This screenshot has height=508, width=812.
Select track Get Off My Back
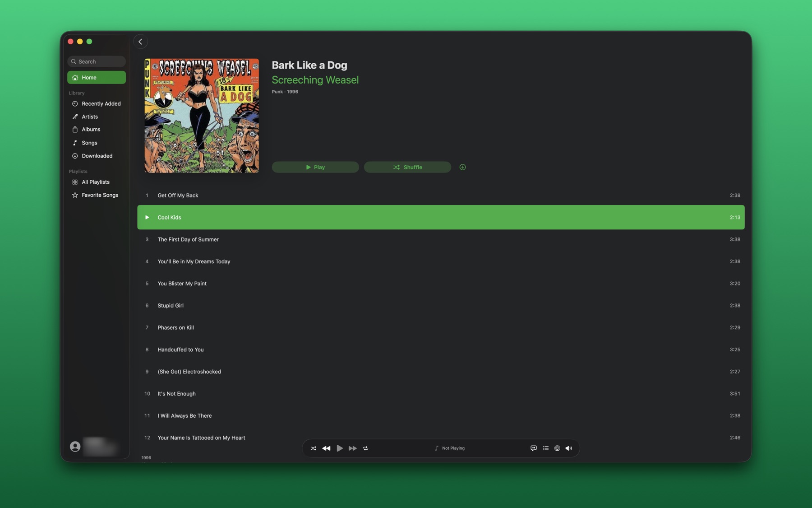coord(441,196)
